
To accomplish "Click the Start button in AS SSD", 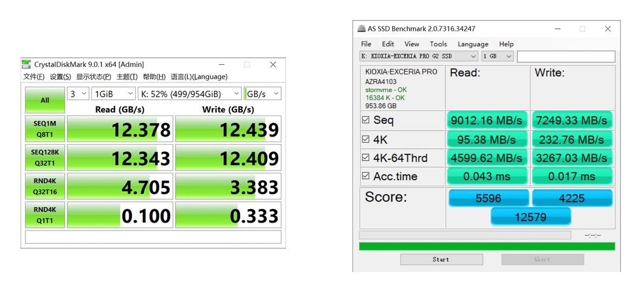I will pos(441,259).
